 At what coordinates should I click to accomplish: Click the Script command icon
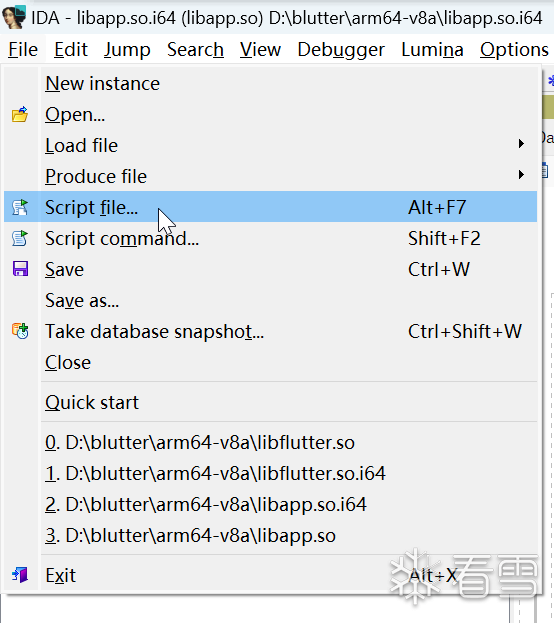click(20, 238)
